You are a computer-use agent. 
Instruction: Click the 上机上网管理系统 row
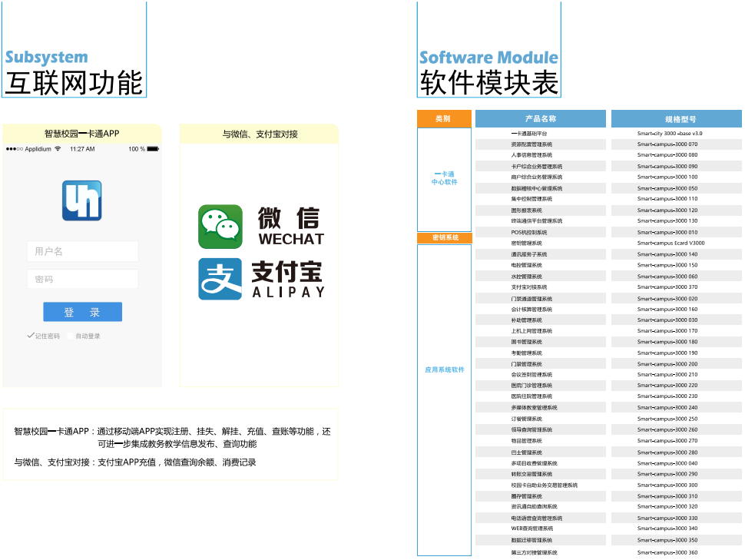point(541,331)
